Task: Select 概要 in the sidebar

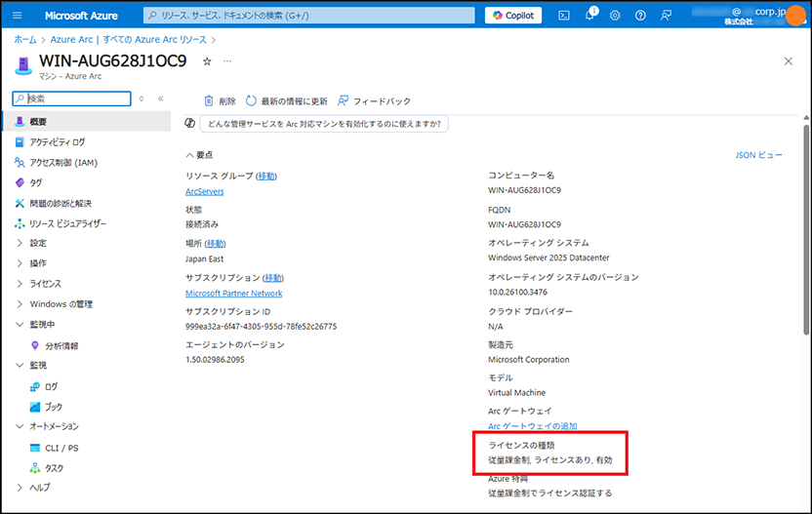Action: (x=86, y=122)
